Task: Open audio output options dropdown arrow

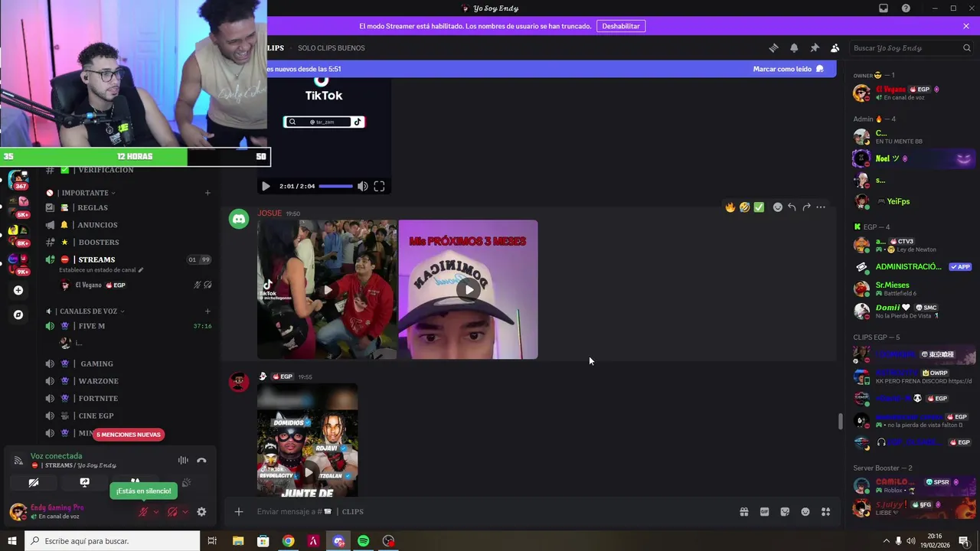Action: pyautogui.click(x=185, y=512)
